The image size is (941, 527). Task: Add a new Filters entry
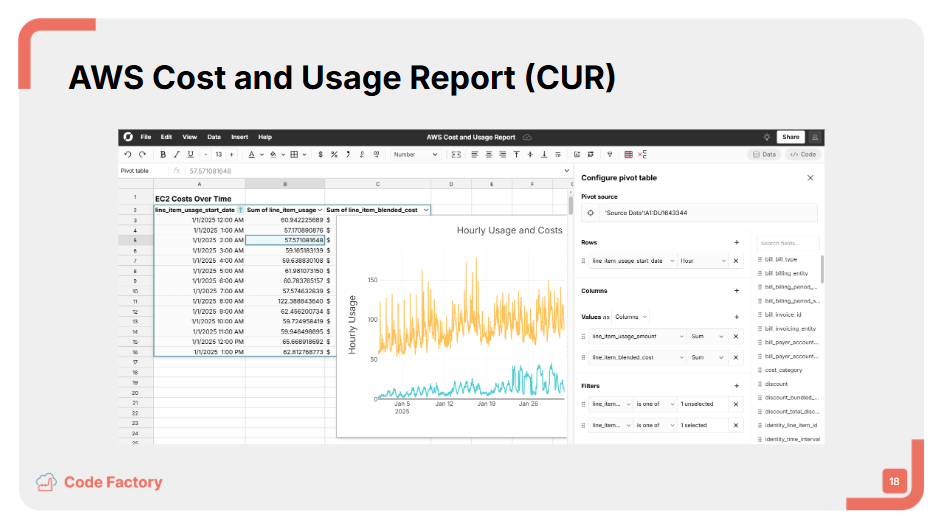click(x=736, y=386)
